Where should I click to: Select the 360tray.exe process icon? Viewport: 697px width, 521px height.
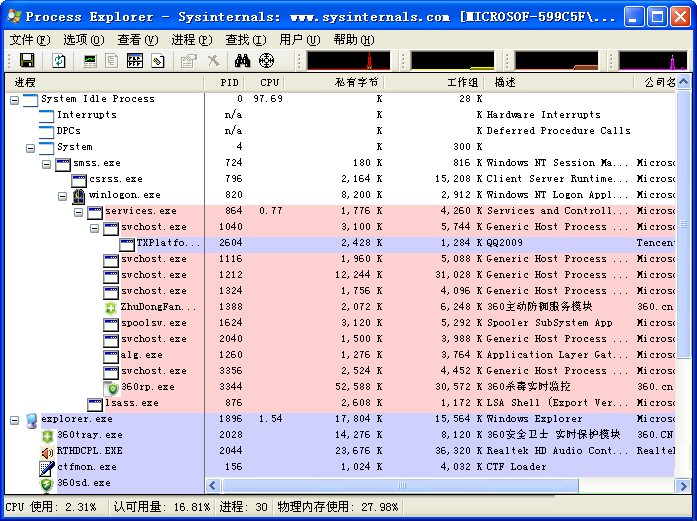[x=47, y=435]
